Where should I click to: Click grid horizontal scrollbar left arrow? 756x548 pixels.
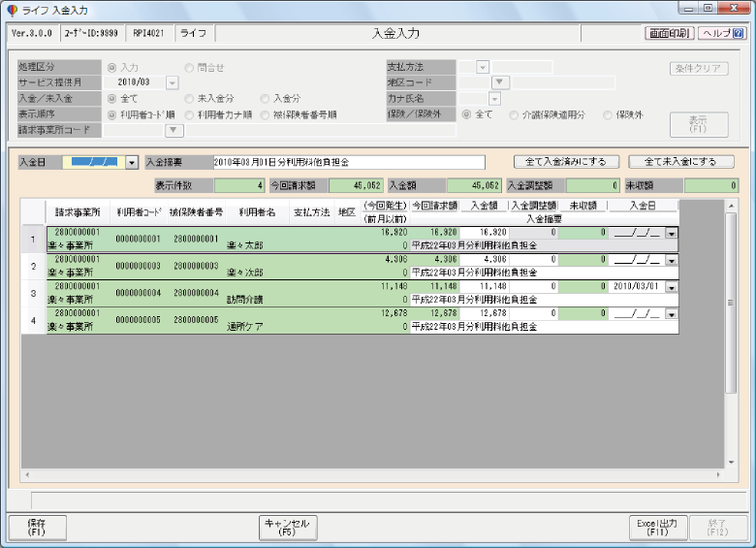[27, 475]
